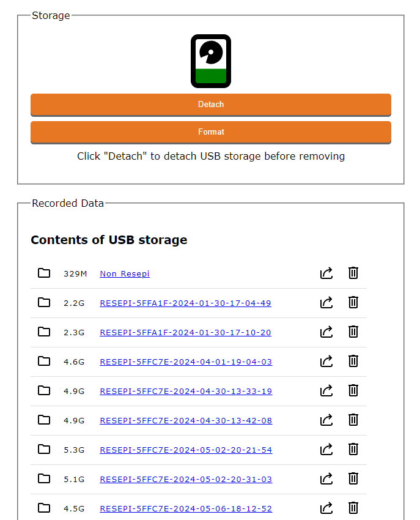This screenshot has width=420, height=520.
Task: Share the RESEPI-5FFC7E-2024-04-01-19-04-03 recording
Action: [x=326, y=361]
